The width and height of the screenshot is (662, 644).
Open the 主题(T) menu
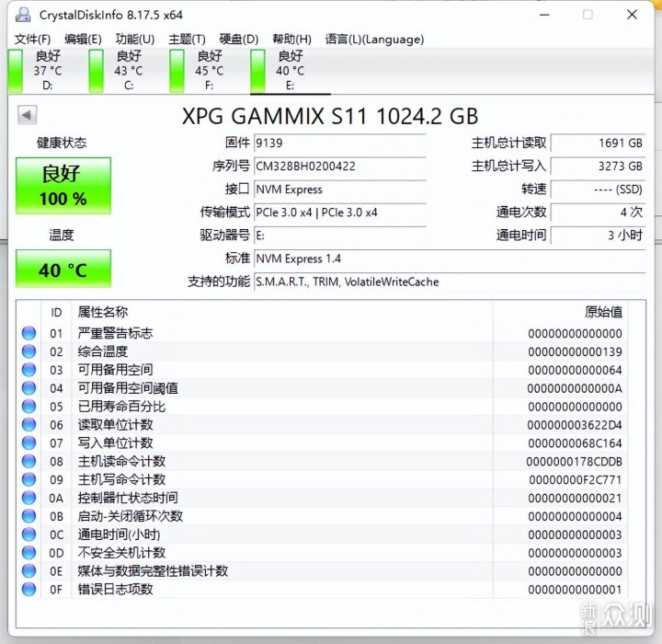point(187,40)
